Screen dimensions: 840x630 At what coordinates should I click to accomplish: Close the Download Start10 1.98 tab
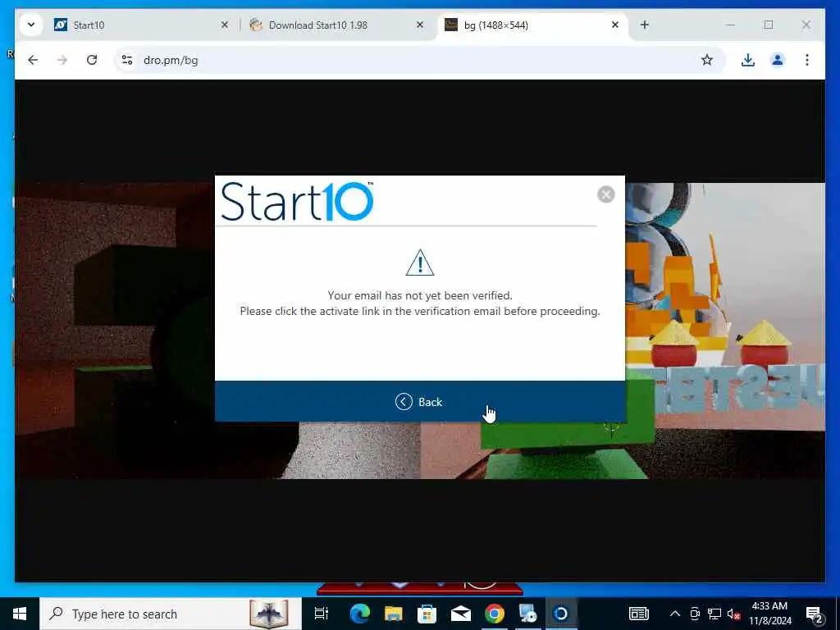pos(420,25)
